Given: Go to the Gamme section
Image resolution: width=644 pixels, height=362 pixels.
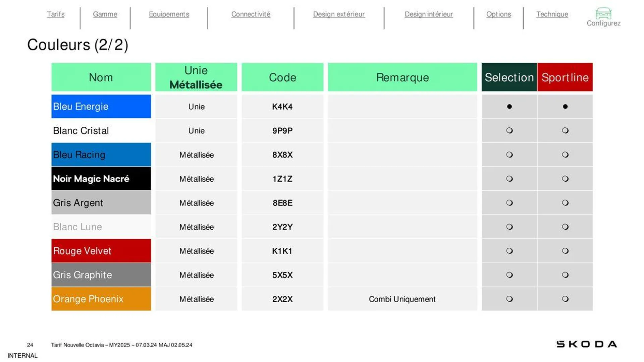Looking at the screenshot, I should pos(105,14).
